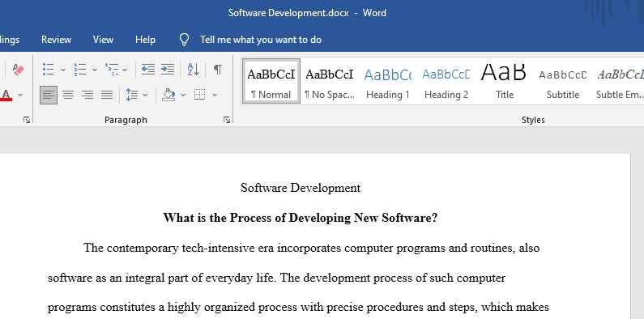644x319 pixels.
Task: Increase paragraph indent
Action: point(167,70)
